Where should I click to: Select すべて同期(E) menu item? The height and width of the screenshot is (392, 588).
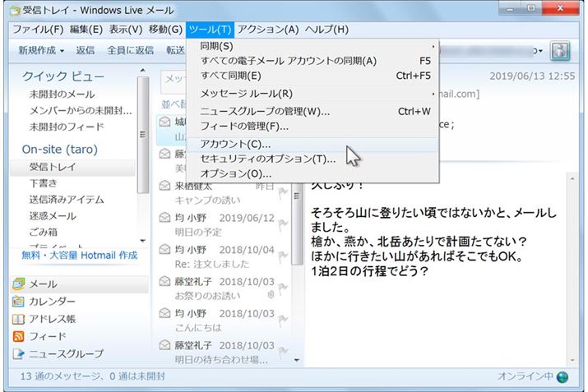click(x=312, y=76)
